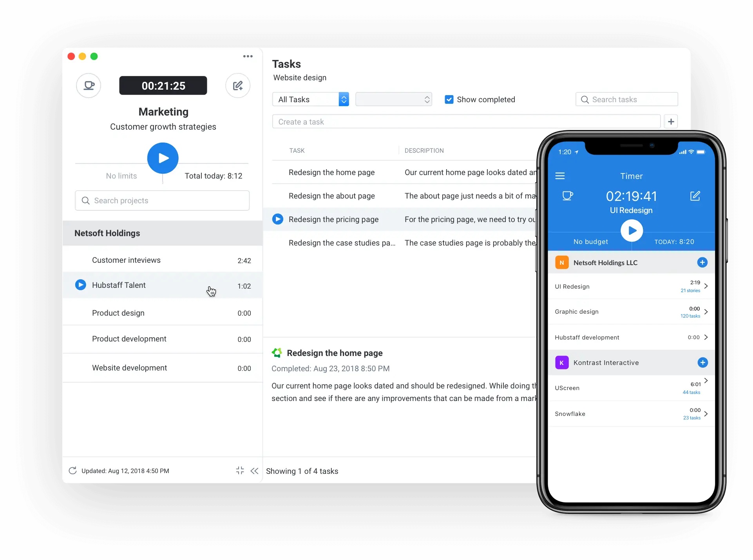Click the collapse arrow icon bottom bar
This screenshot has height=560, width=753.
pyautogui.click(x=254, y=471)
